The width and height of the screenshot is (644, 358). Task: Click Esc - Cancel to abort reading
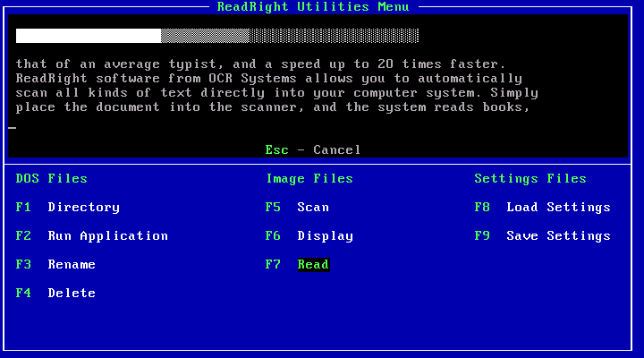313,150
